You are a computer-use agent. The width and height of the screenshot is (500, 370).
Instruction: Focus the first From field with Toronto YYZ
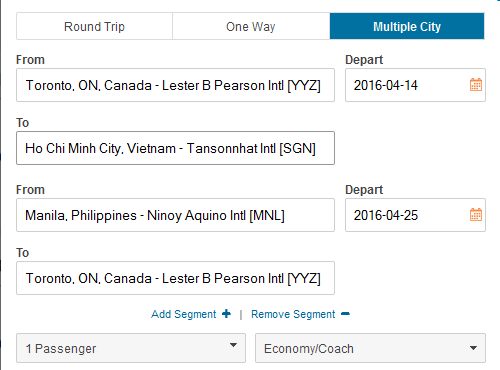pos(175,85)
